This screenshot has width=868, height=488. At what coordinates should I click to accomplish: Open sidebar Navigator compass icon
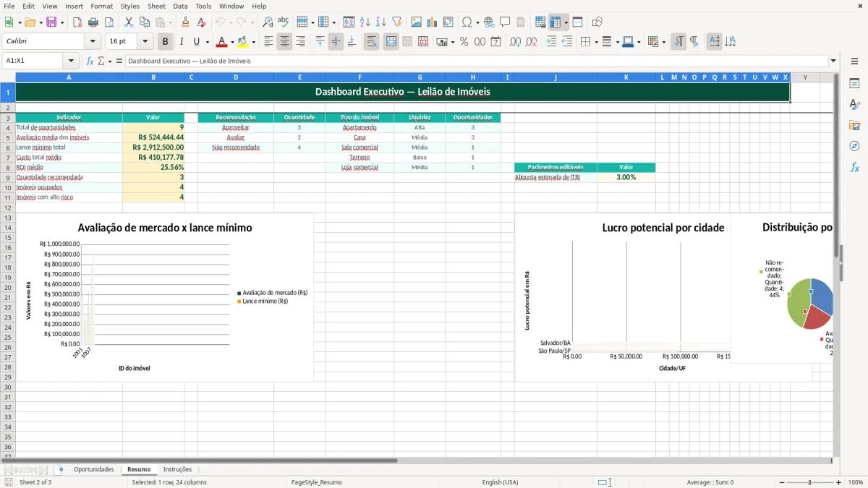point(854,146)
